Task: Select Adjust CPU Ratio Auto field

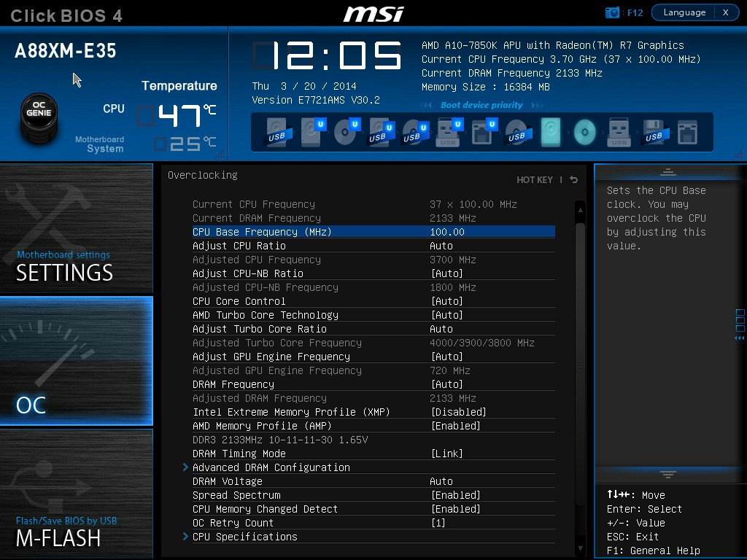Action: pyautogui.click(x=441, y=246)
